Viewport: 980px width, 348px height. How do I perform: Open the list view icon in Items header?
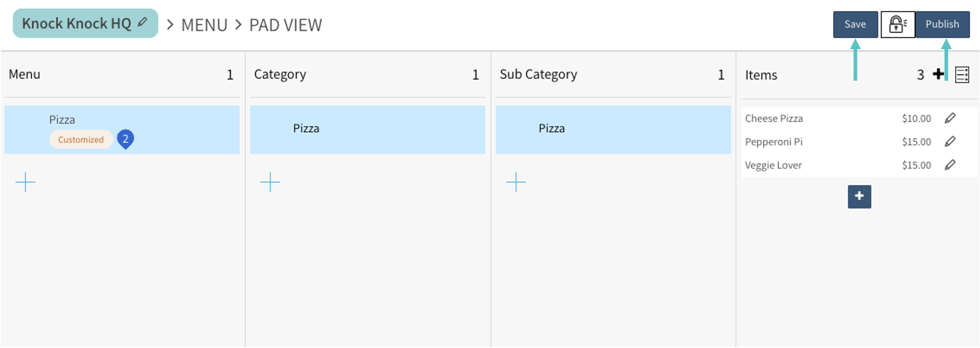(x=962, y=75)
